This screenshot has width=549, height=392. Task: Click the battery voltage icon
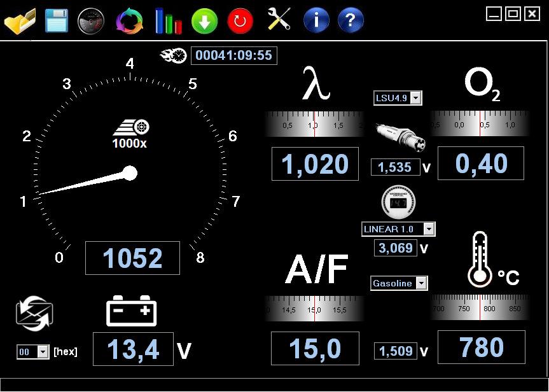tap(131, 311)
